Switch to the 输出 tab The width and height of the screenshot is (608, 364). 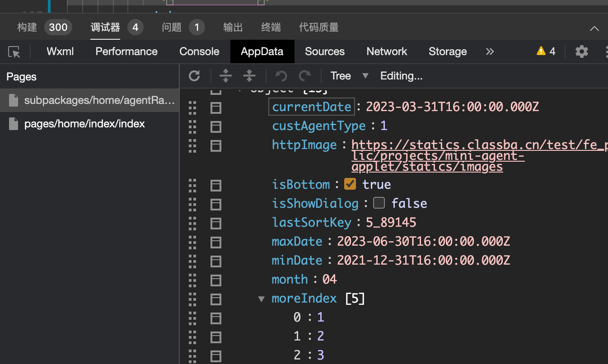coord(233,27)
